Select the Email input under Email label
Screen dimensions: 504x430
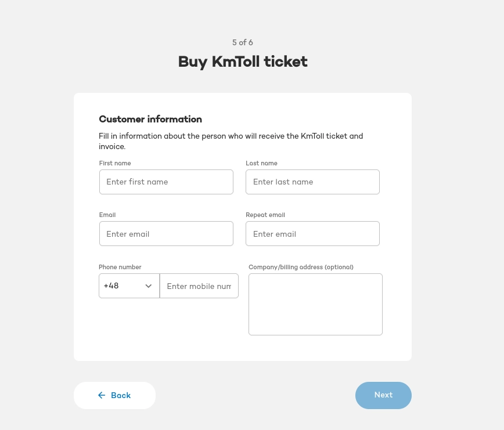click(166, 234)
